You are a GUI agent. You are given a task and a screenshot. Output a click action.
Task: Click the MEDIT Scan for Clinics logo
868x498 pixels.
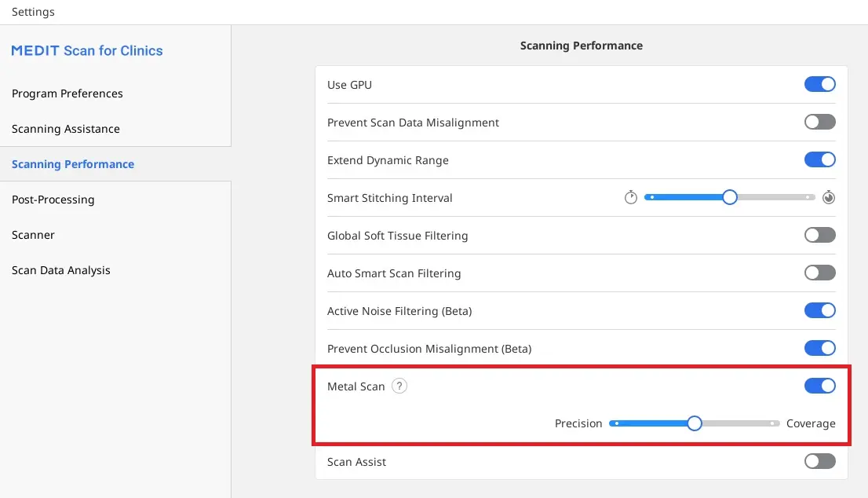point(87,50)
